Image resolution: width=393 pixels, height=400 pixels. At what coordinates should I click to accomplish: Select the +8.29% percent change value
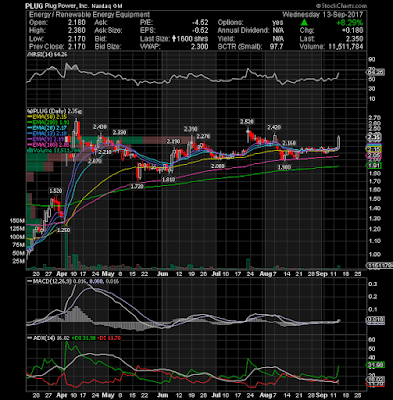pyautogui.click(x=349, y=23)
